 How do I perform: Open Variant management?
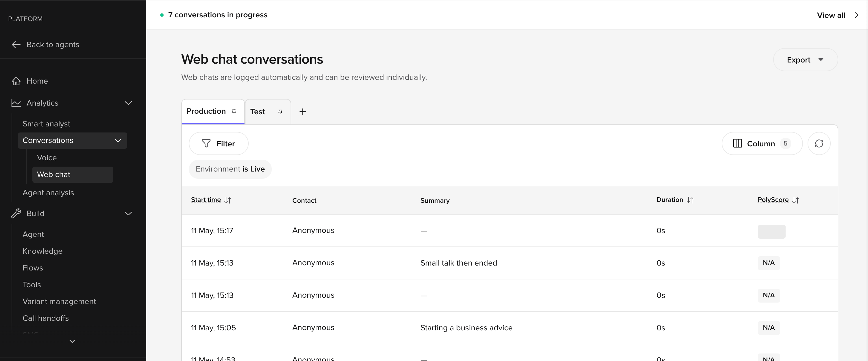click(59, 301)
